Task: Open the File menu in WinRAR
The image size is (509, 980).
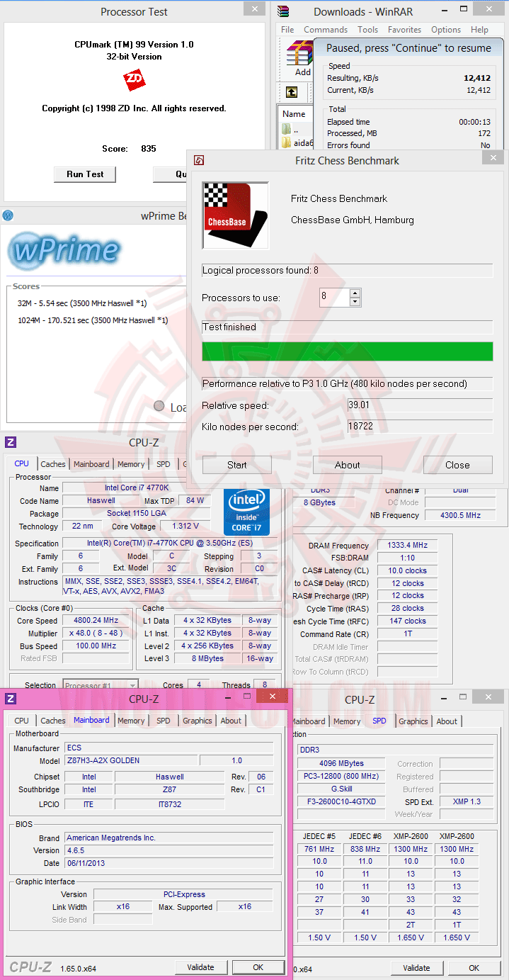Action: pos(287,30)
